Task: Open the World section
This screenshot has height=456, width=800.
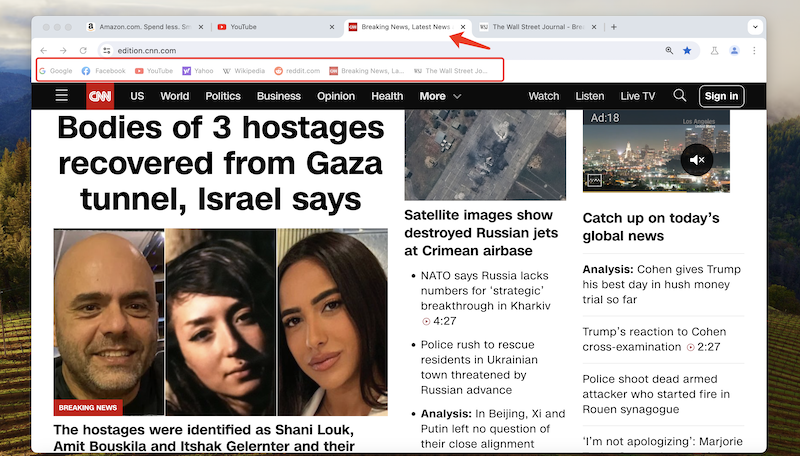Action: pyautogui.click(x=174, y=96)
